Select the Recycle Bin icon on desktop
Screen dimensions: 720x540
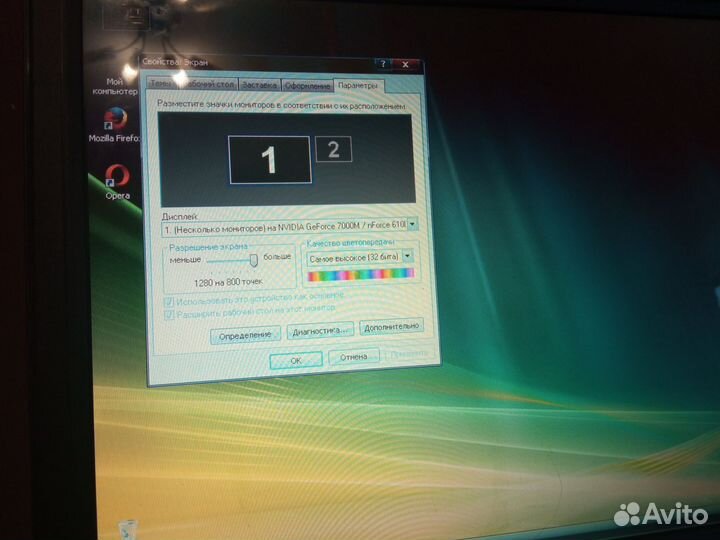128,529
